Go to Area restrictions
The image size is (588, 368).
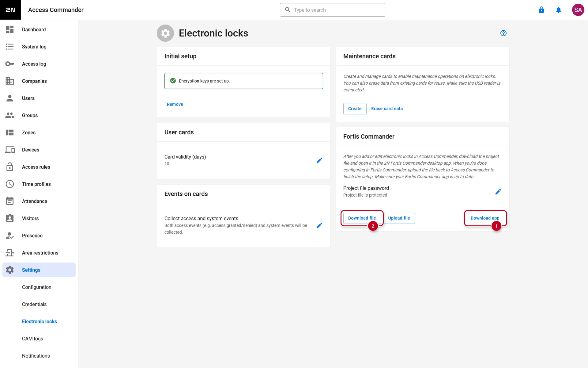pos(39,253)
